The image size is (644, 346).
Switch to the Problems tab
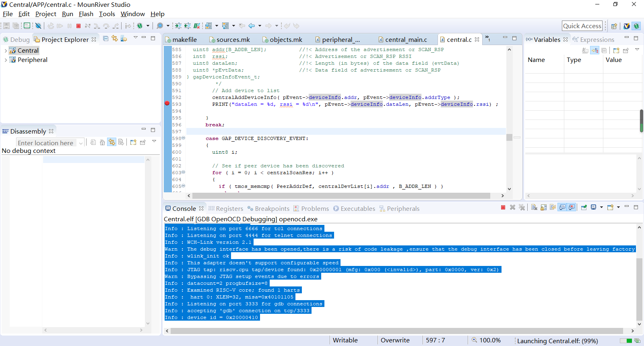click(x=311, y=208)
